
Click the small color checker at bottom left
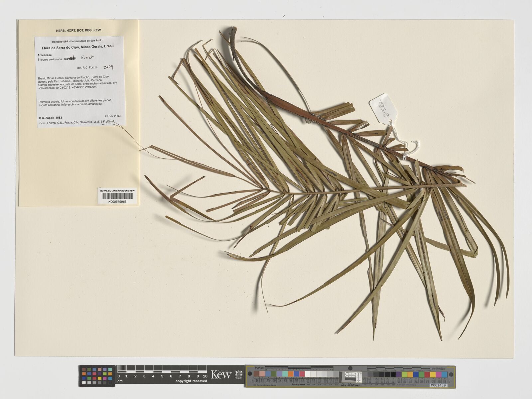pos(97,376)
